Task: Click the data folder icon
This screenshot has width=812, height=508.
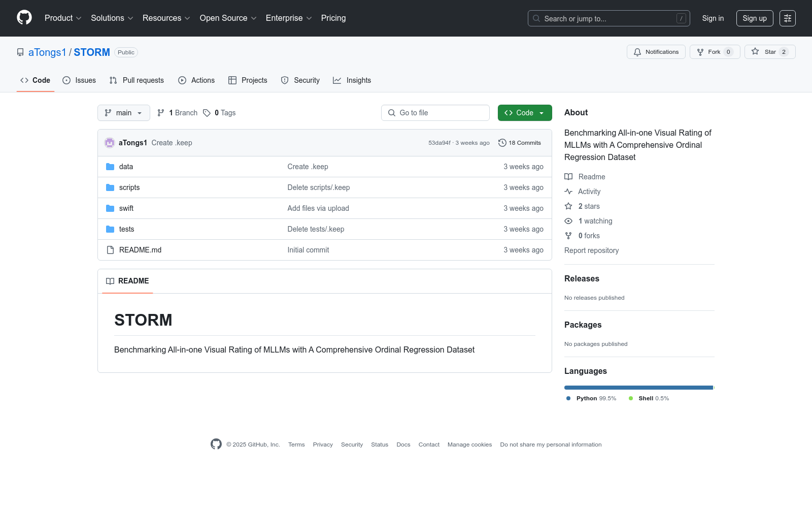Action: (110, 167)
